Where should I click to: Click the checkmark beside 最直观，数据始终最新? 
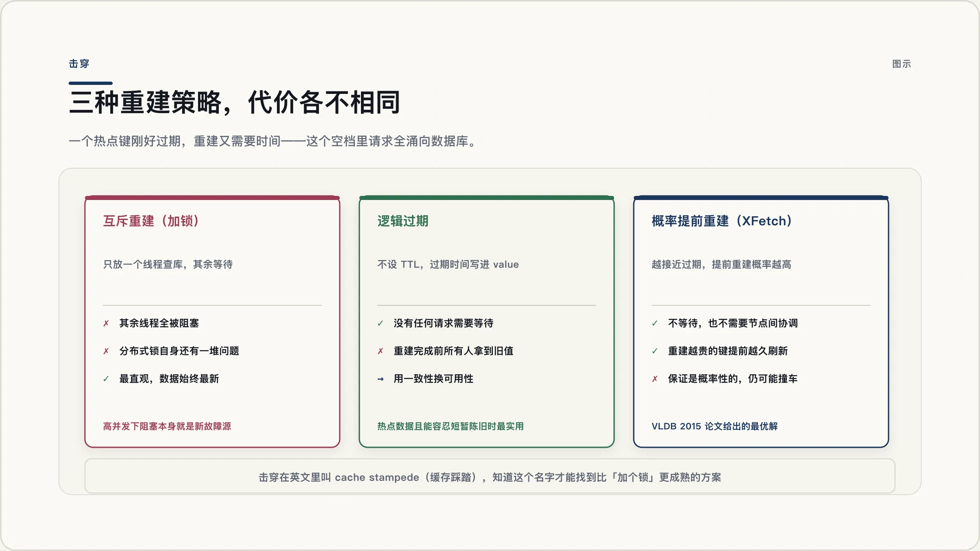(x=106, y=379)
